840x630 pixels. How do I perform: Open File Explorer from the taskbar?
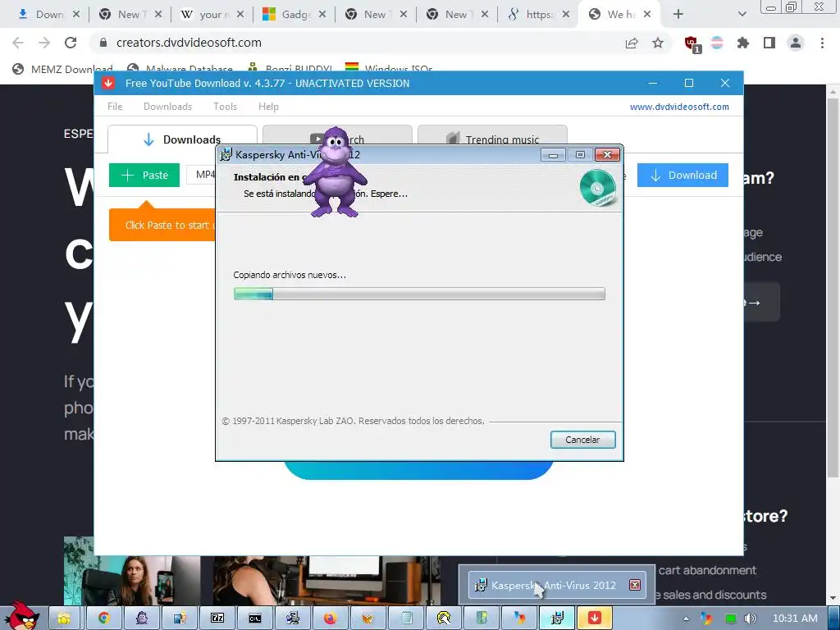click(64, 619)
